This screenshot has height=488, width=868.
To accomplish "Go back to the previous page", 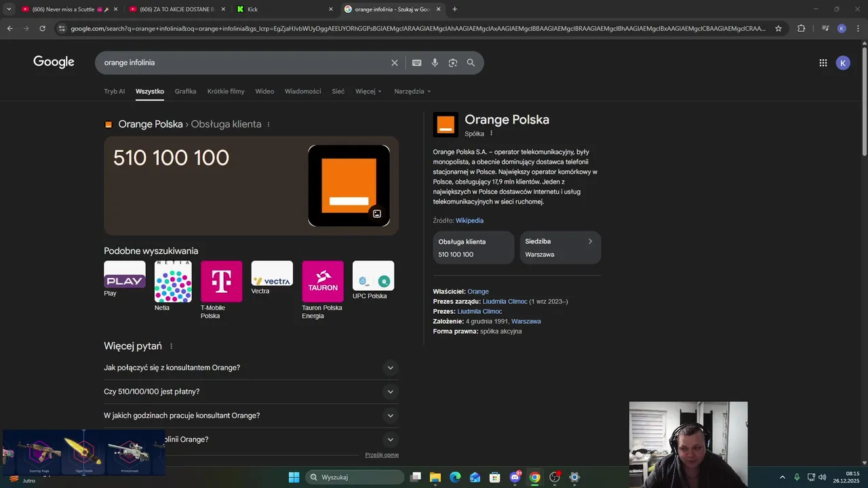I will pyautogui.click(x=9, y=28).
